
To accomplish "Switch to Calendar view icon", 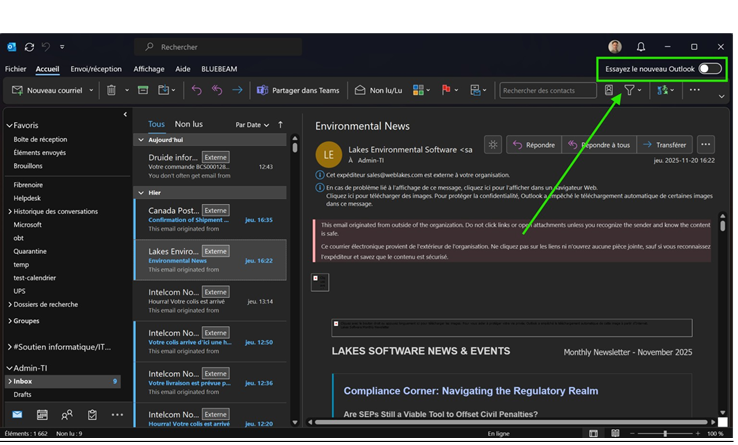I will 42,414.
